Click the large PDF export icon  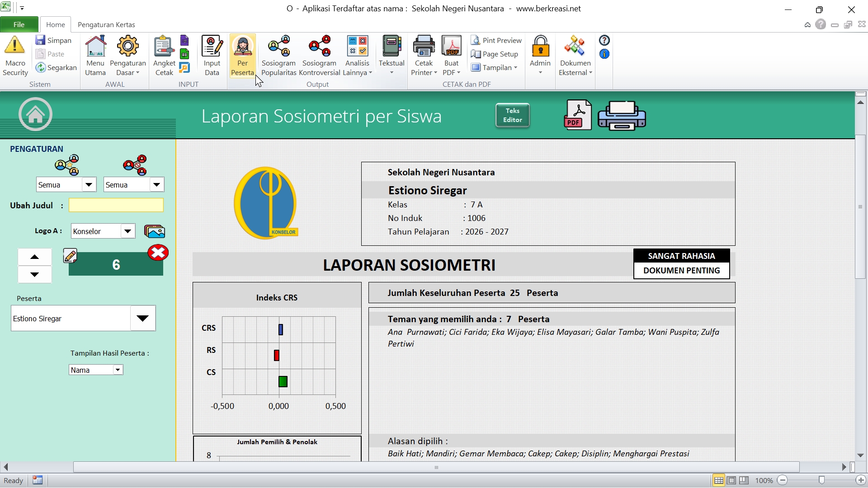click(577, 115)
